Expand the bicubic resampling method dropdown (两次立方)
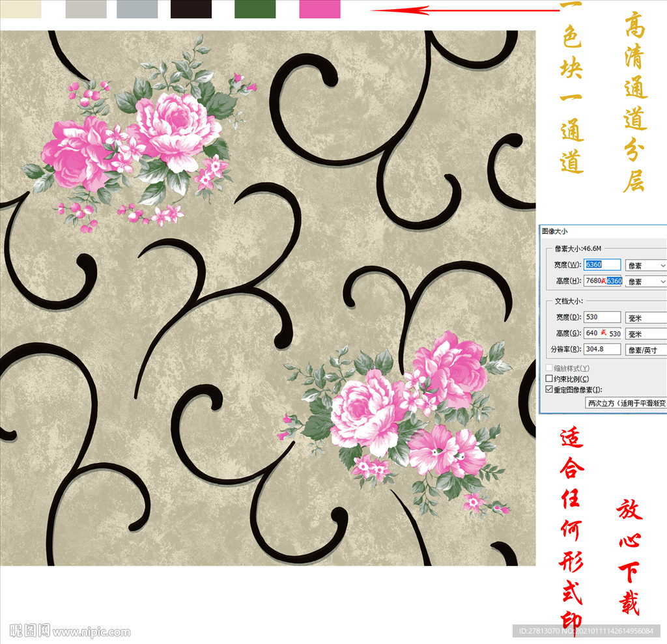 [x=626, y=403]
